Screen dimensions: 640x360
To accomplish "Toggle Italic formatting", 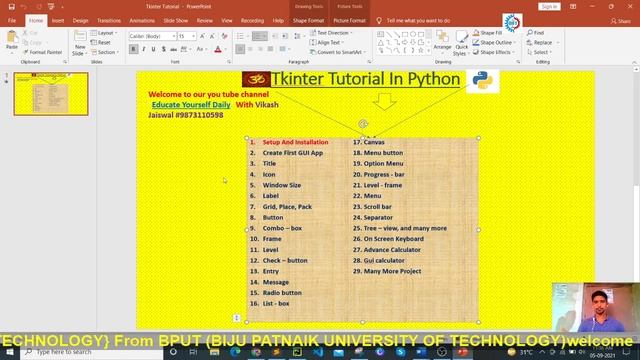I will tap(144, 49).
